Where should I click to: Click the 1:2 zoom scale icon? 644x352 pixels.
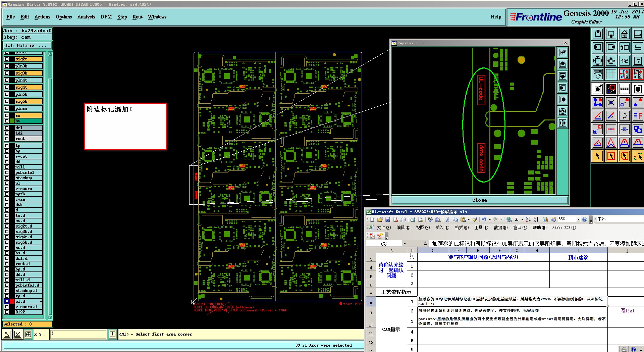[624, 61]
